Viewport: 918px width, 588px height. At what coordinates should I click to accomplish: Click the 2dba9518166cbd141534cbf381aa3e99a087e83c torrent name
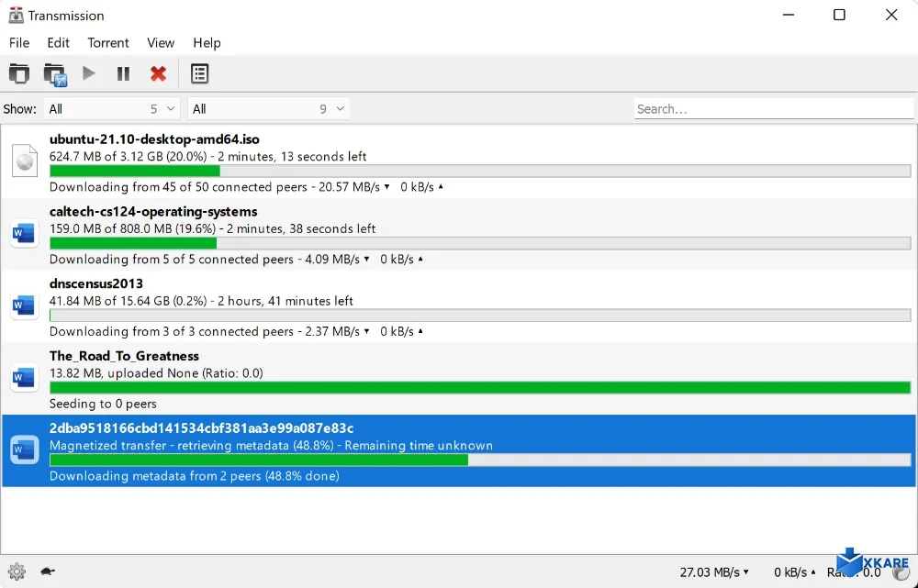coord(201,428)
